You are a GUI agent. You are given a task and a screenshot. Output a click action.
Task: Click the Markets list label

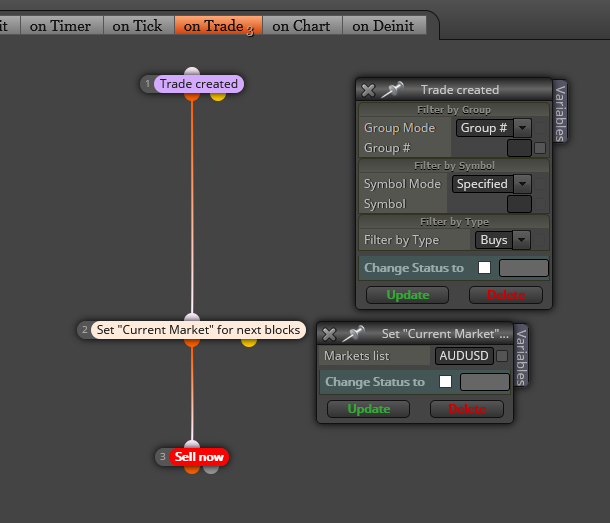click(x=357, y=356)
